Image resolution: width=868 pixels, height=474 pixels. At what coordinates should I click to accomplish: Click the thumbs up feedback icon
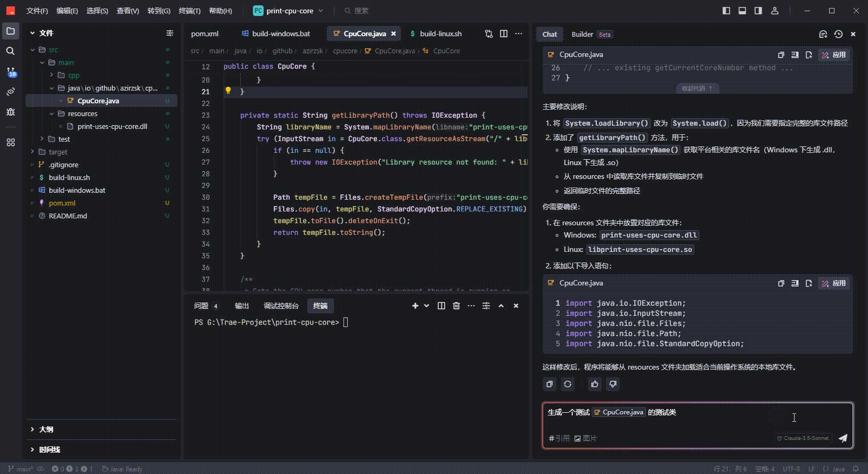(595, 384)
